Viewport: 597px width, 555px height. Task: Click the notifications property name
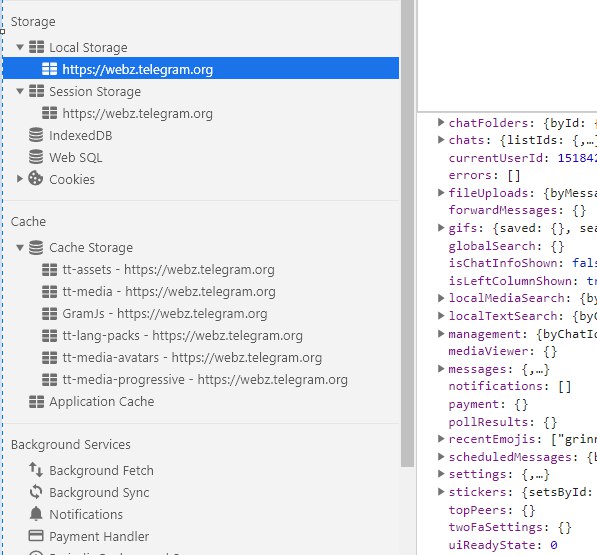tap(496, 386)
